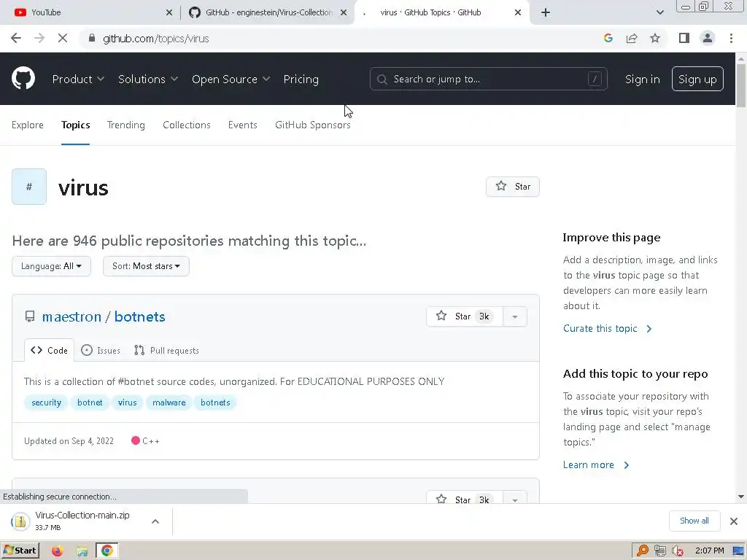This screenshot has width=747, height=560.
Task: Click the repository icon beside maestron
Action: pos(29,316)
